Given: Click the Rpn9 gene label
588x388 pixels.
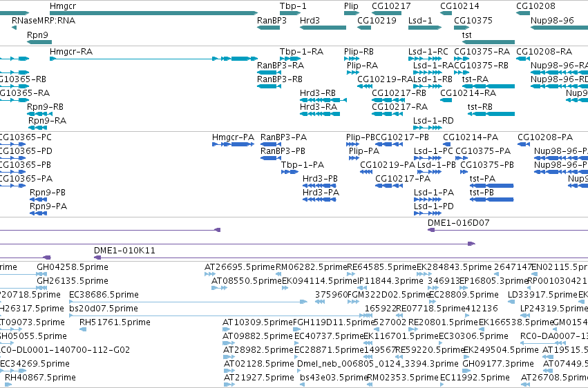Looking at the screenshot, I should [37, 35].
